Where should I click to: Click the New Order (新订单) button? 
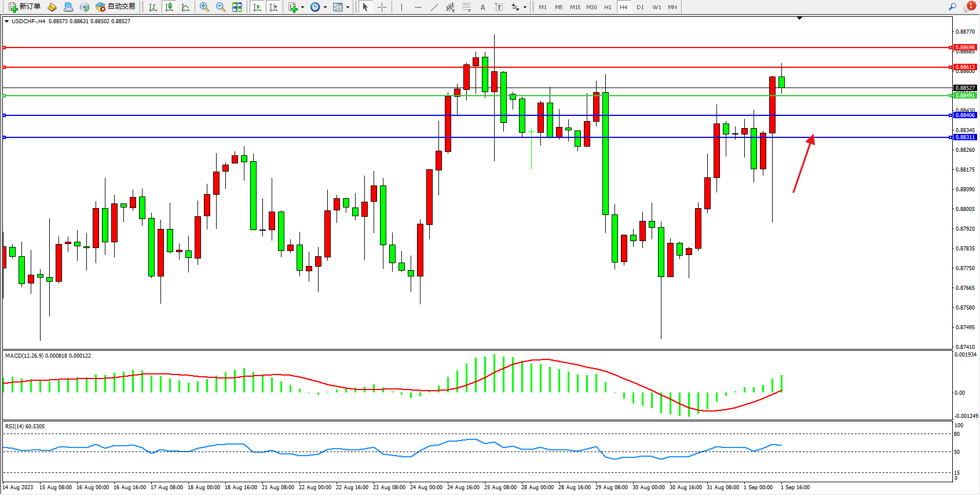(x=24, y=7)
